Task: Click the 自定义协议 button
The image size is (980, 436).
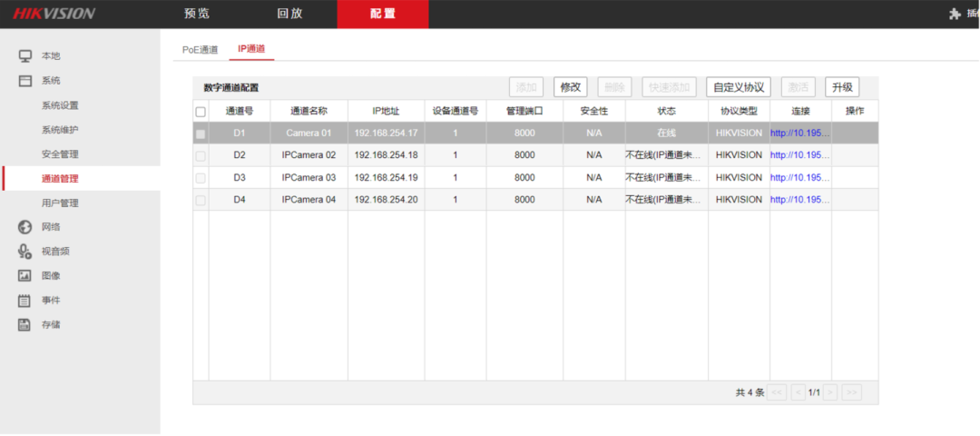Action: point(739,87)
